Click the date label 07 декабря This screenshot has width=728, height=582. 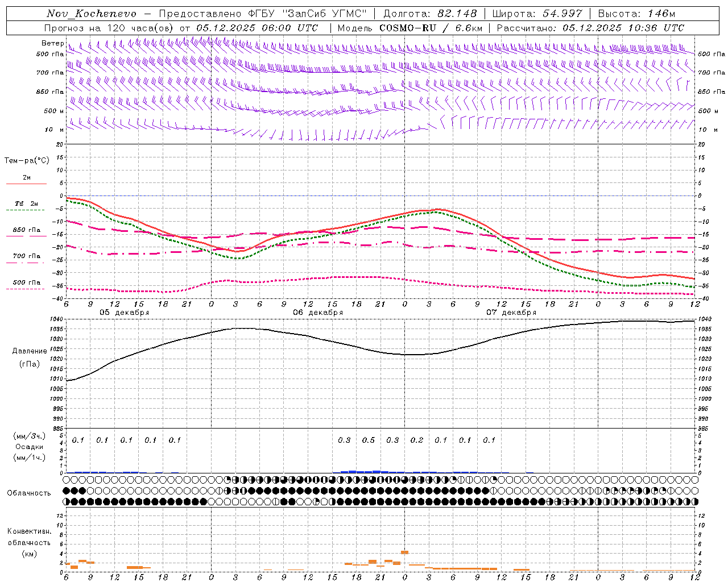(x=511, y=313)
